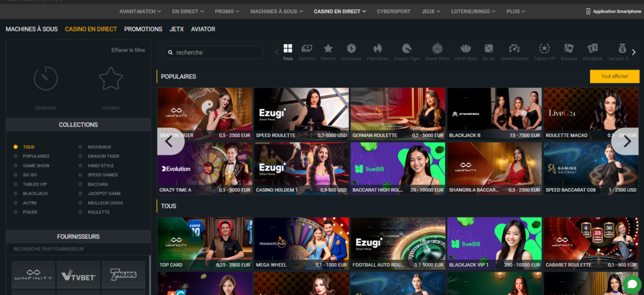Open the Hindi Style lotus category

tap(465, 49)
